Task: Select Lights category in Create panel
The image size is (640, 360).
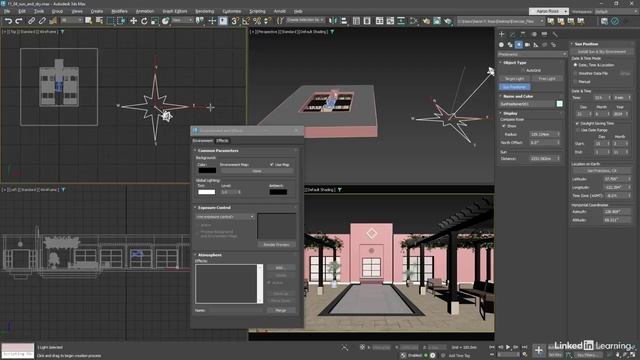Action: click(x=518, y=45)
